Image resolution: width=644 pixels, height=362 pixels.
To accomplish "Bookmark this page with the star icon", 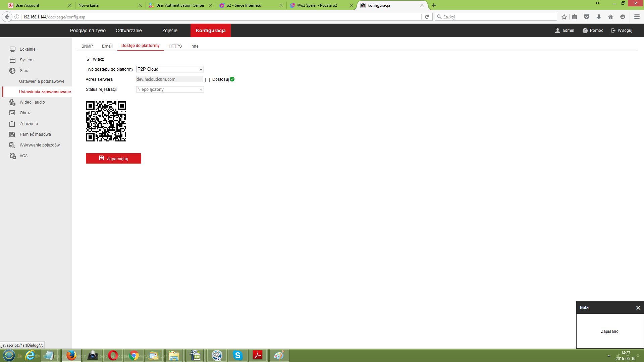I will click(564, 17).
